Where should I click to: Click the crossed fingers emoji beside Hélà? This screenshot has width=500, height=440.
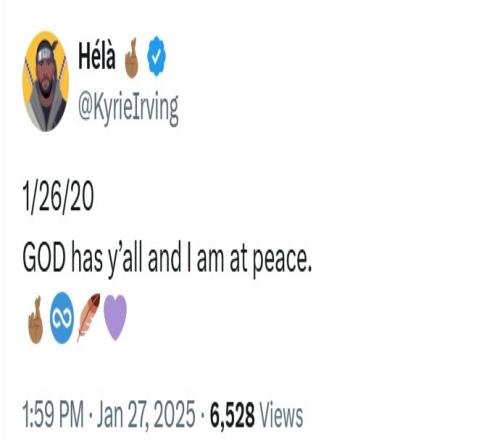click(x=132, y=58)
